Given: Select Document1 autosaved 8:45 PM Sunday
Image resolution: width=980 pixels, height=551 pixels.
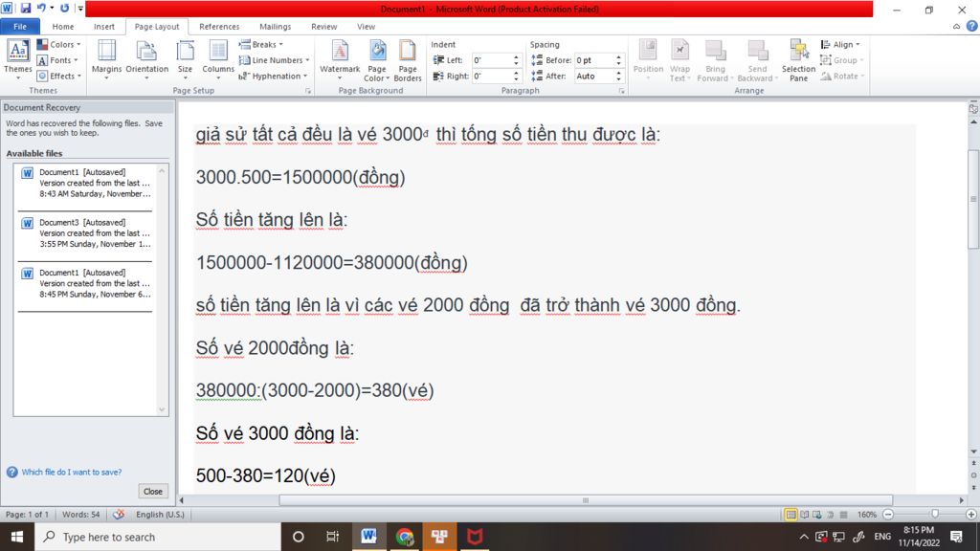Looking at the screenshot, I should click(85, 283).
